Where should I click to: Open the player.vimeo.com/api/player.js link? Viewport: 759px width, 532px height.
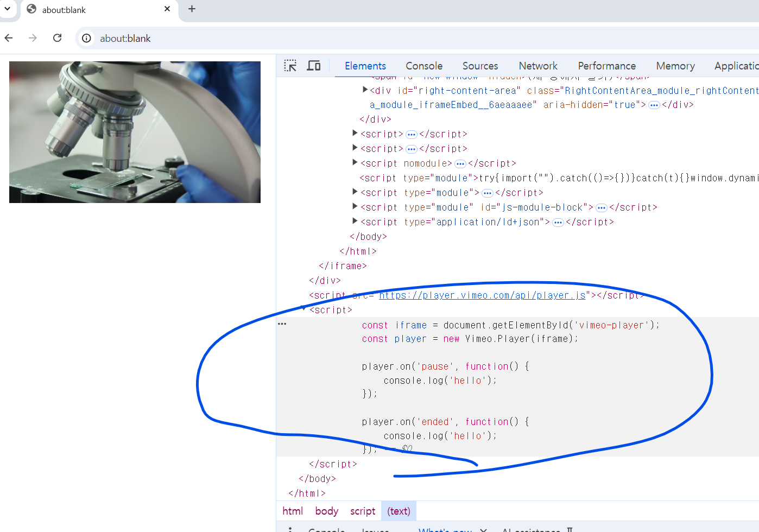click(x=482, y=295)
